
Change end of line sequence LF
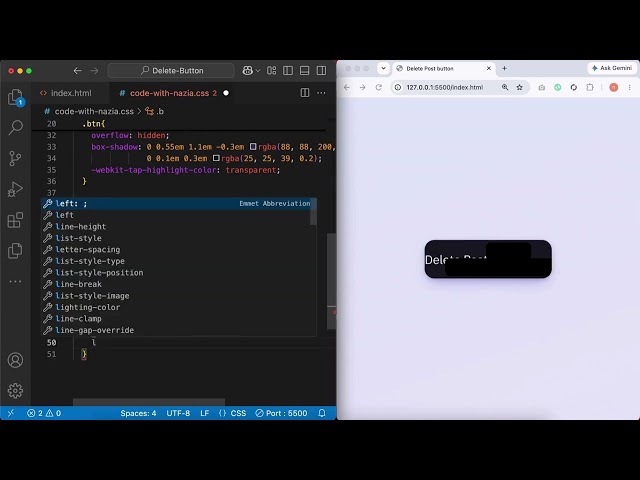[x=204, y=413]
